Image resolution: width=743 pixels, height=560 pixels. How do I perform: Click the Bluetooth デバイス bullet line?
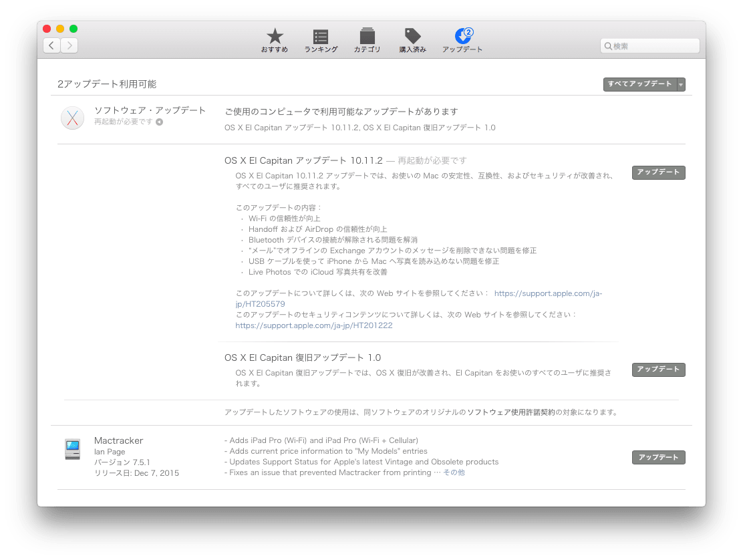pos(333,240)
